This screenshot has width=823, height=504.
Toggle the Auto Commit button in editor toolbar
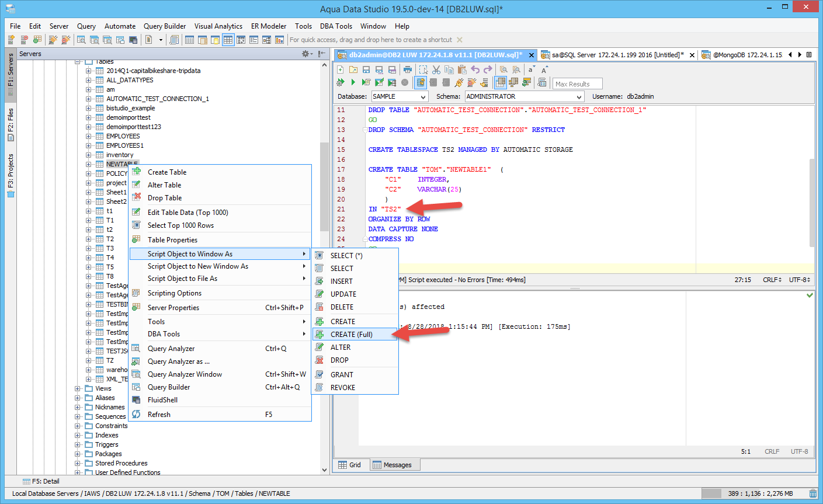click(421, 82)
